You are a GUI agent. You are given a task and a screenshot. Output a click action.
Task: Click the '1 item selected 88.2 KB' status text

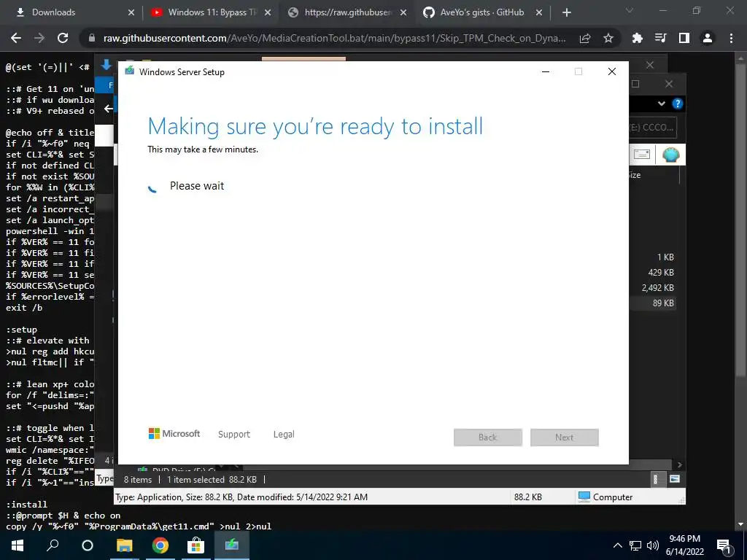point(212,480)
